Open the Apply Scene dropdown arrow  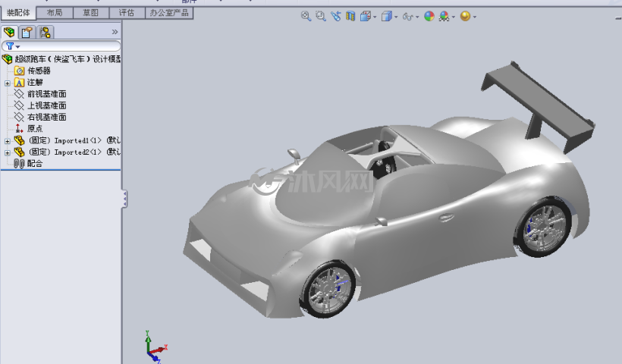click(x=454, y=17)
